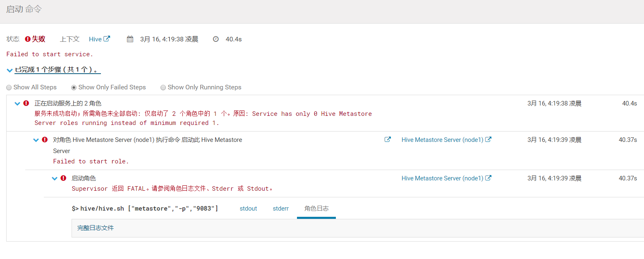Open the standalone external-link icon in Metastore command row
This screenshot has height=259, width=644.
388,140
